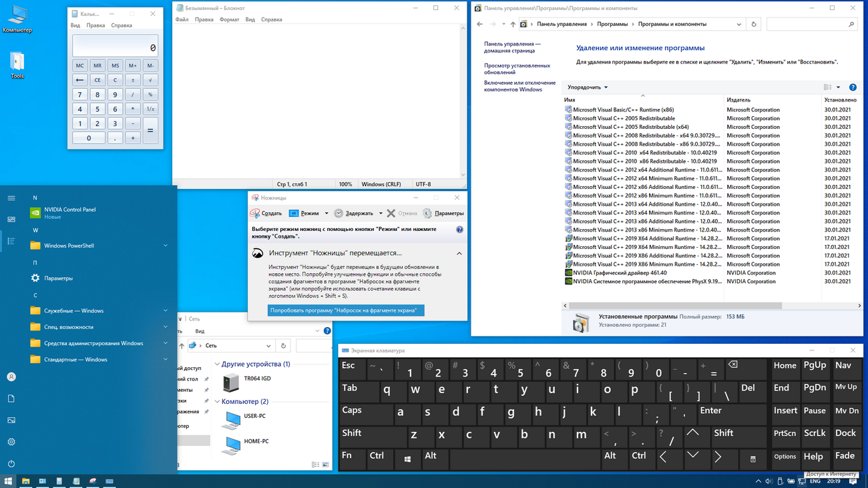Click Задержать clock button in Ножницы
The image size is (868, 488).
click(x=354, y=214)
